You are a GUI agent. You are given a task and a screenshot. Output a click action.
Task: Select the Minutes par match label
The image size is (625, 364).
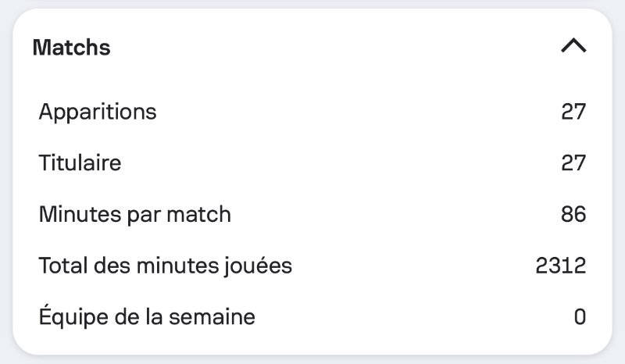coord(134,214)
